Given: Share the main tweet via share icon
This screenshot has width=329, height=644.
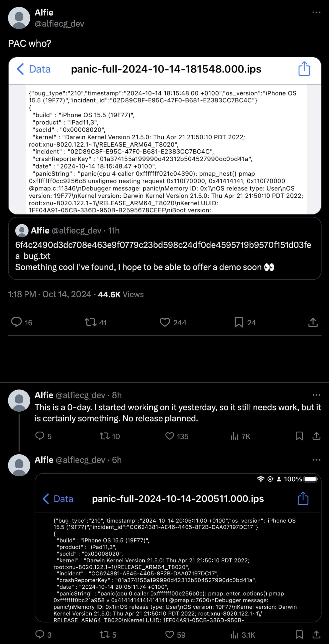Looking at the screenshot, I should (313, 322).
